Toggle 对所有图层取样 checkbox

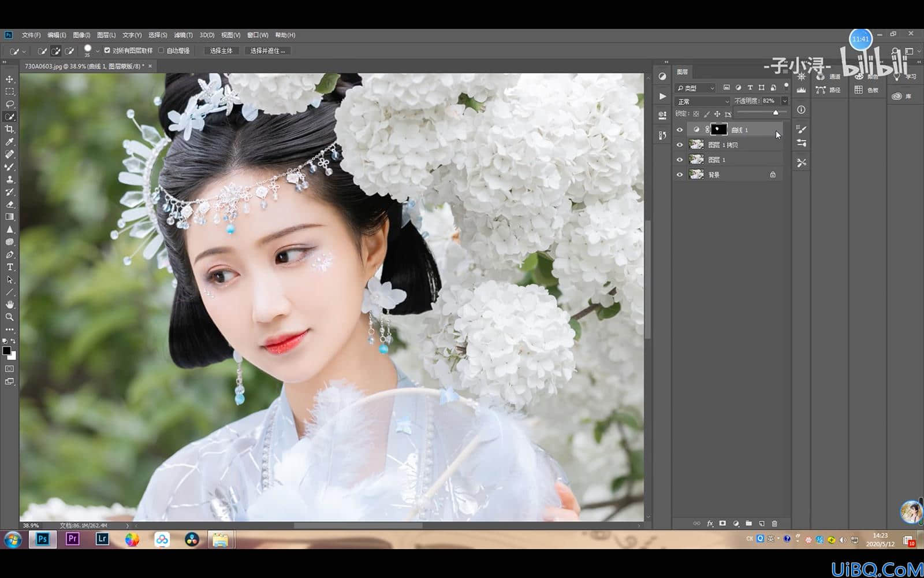[107, 50]
